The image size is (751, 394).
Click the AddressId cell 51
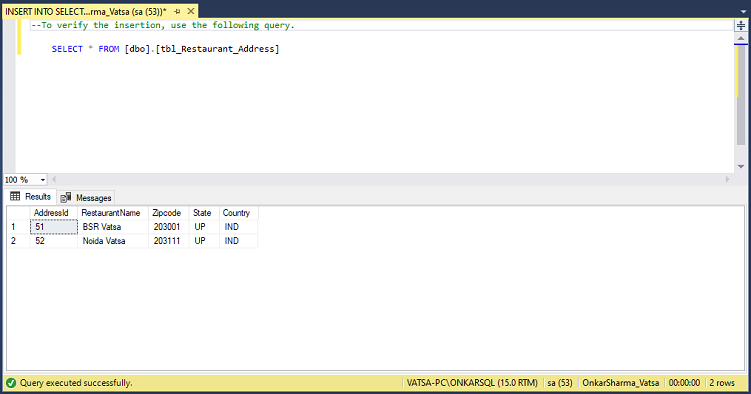(54, 227)
